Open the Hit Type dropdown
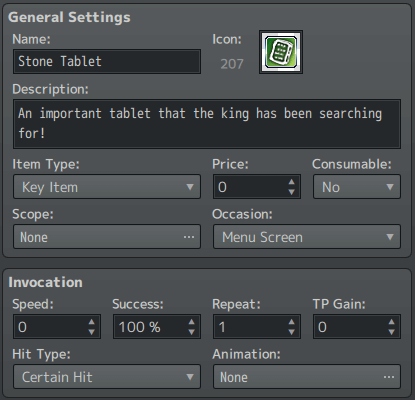The height and width of the screenshot is (400, 415). click(x=107, y=377)
